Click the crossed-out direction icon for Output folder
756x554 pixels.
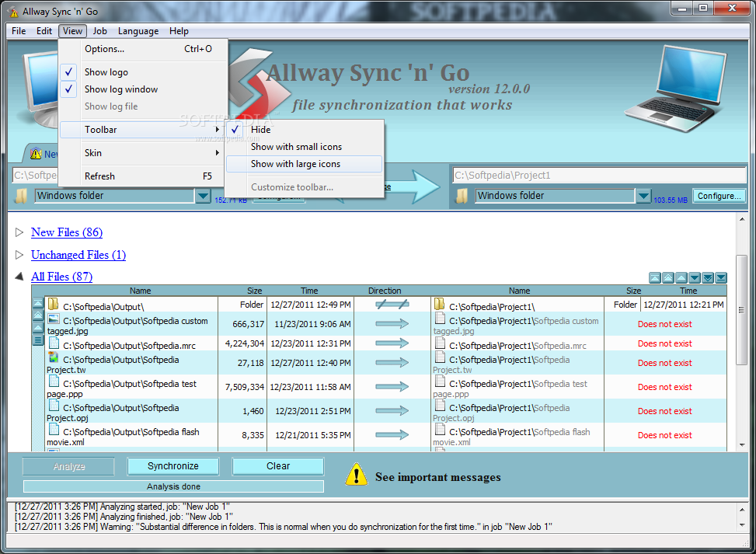point(392,305)
